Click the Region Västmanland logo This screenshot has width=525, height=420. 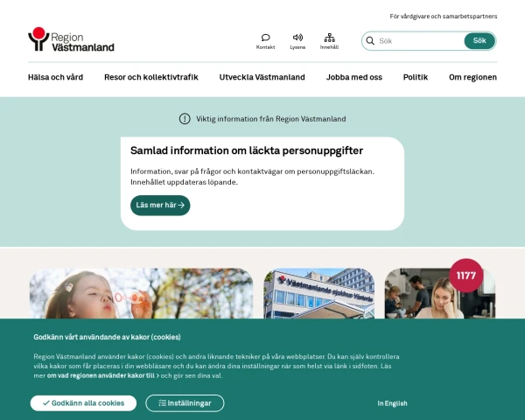[x=71, y=39]
